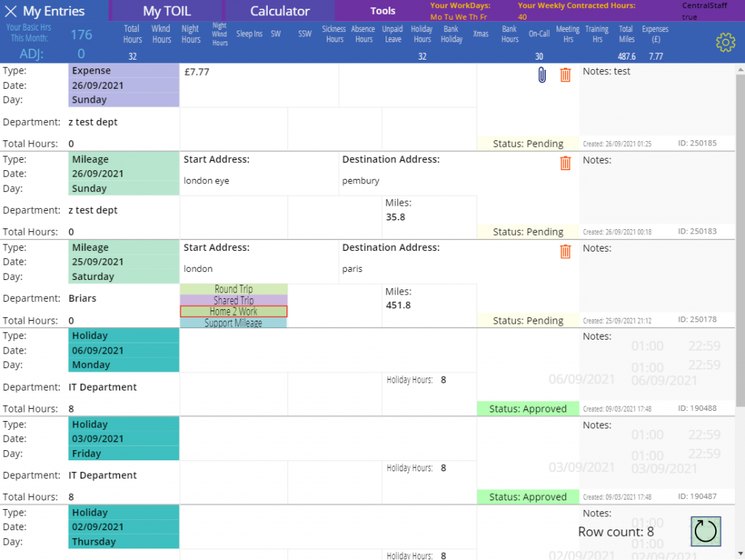
Task: Open the Tools tab
Action: click(383, 11)
